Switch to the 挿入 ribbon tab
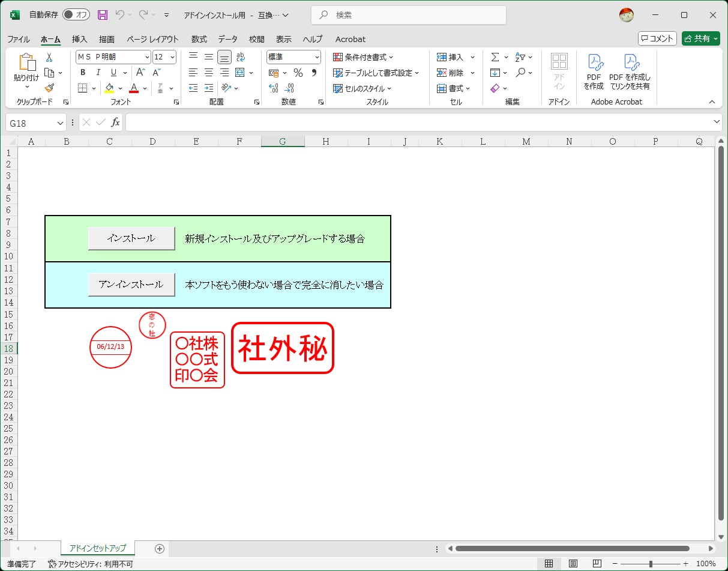Screen dimensions: 728x571 pos(80,39)
